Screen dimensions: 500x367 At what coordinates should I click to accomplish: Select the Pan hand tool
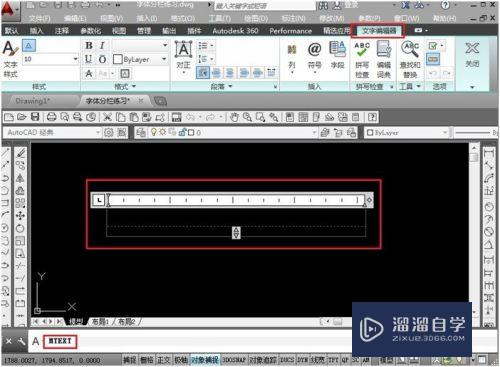[234, 117]
